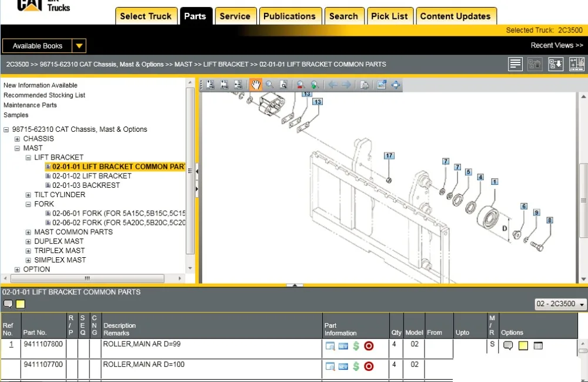Click NEW icon for part 9411107800
The image size is (588, 382).
pos(343,346)
